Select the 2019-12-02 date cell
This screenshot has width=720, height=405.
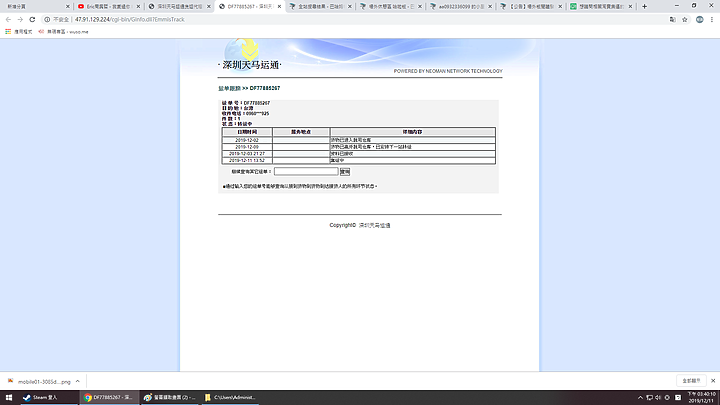point(247,140)
